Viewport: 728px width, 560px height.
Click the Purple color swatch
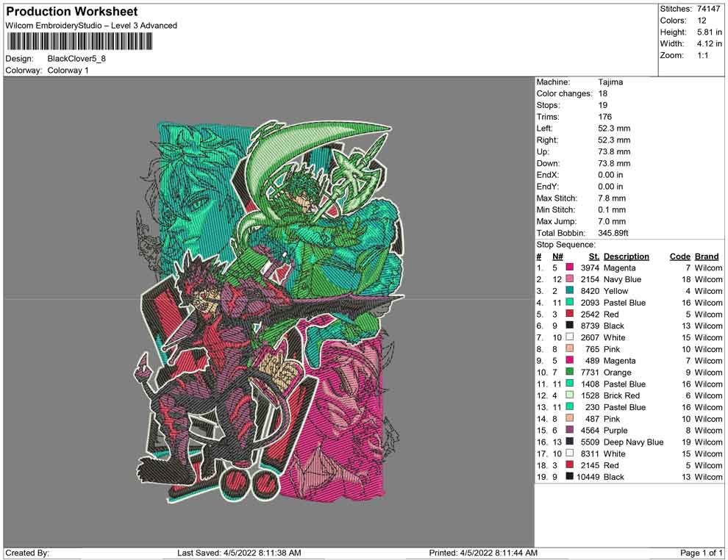570,430
